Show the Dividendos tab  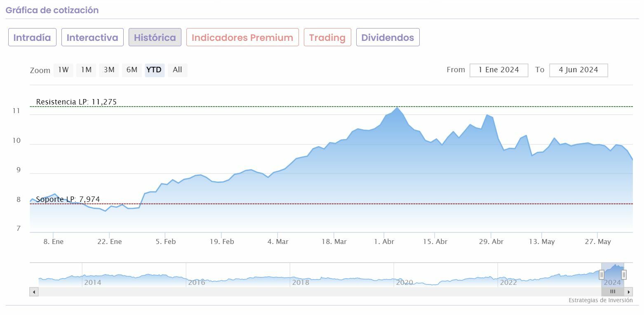coord(388,38)
